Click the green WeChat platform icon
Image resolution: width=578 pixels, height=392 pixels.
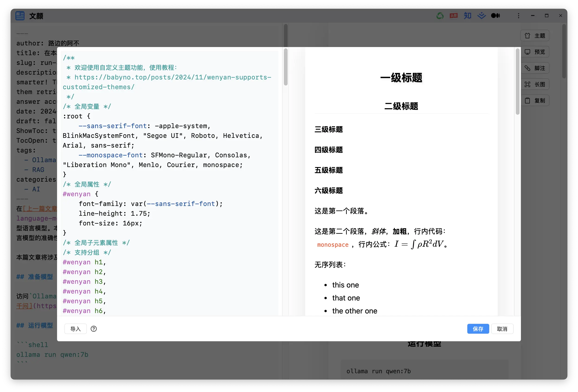pos(440,16)
